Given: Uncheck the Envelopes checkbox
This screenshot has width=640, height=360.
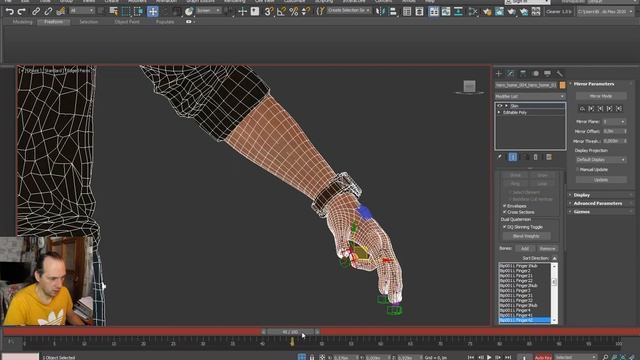Looking at the screenshot, I should (504, 206).
